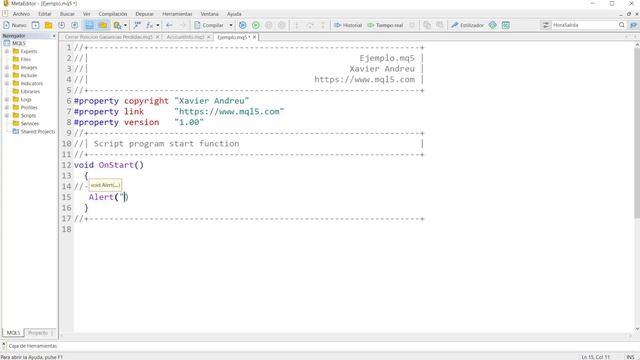
Task: Click the find-in-files search icon
Action: click(x=117, y=25)
